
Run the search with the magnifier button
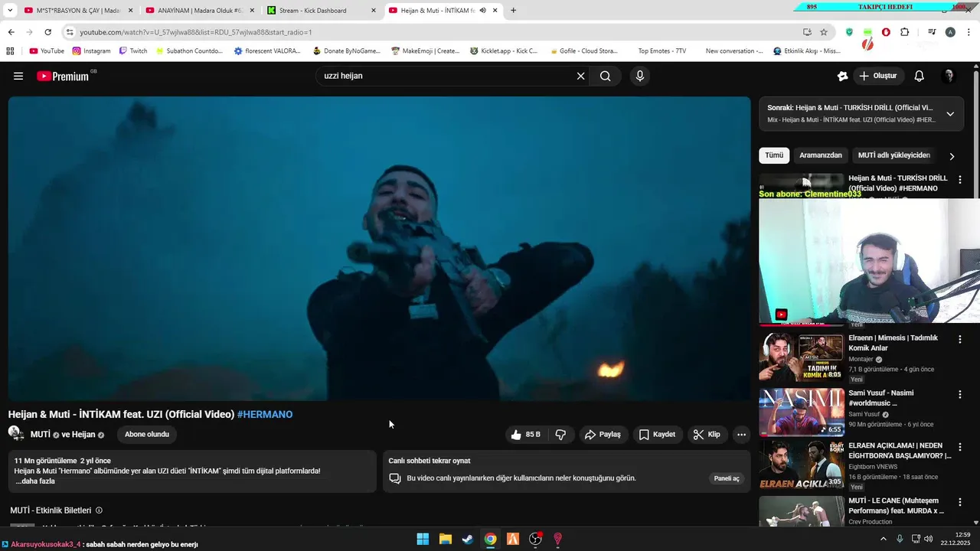(x=605, y=76)
